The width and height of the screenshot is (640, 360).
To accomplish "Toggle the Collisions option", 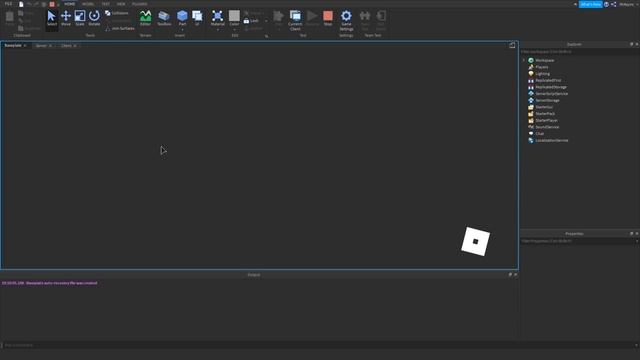I will coord(117,13).
